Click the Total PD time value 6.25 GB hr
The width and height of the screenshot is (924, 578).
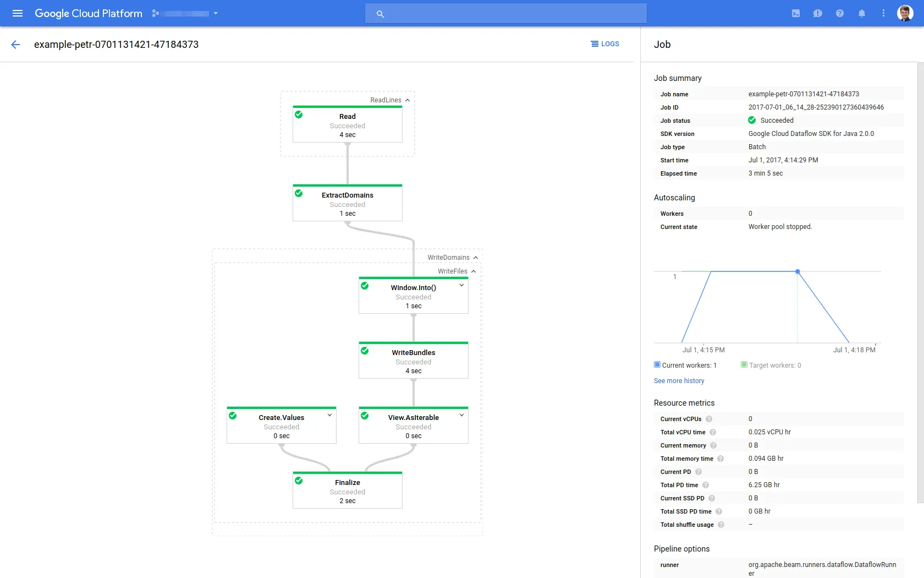click(x=764, y=485)
